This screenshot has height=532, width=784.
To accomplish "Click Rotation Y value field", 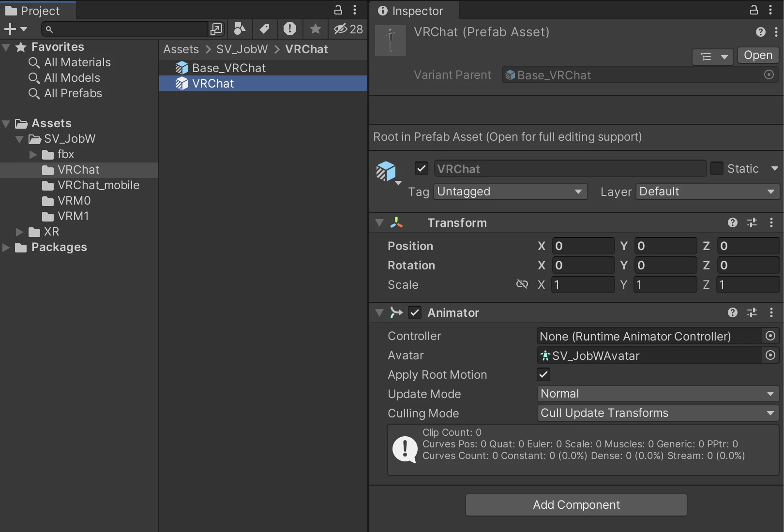I will 665,265.
